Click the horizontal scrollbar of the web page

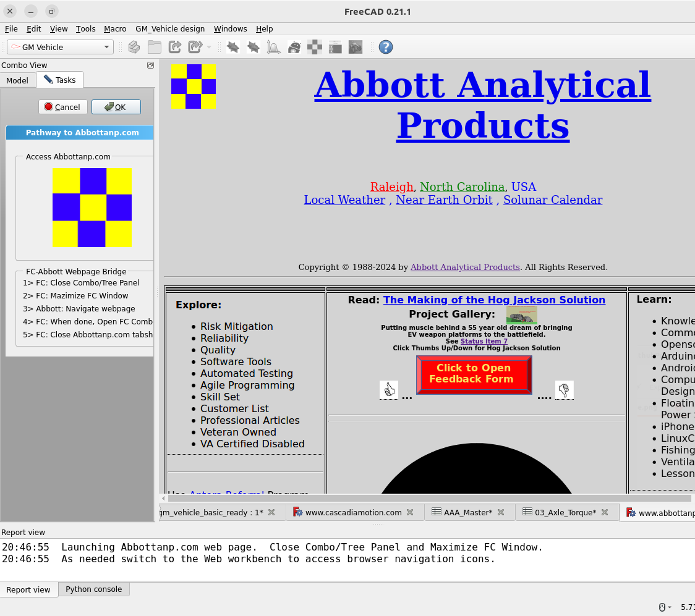click(x=427, y=498)
